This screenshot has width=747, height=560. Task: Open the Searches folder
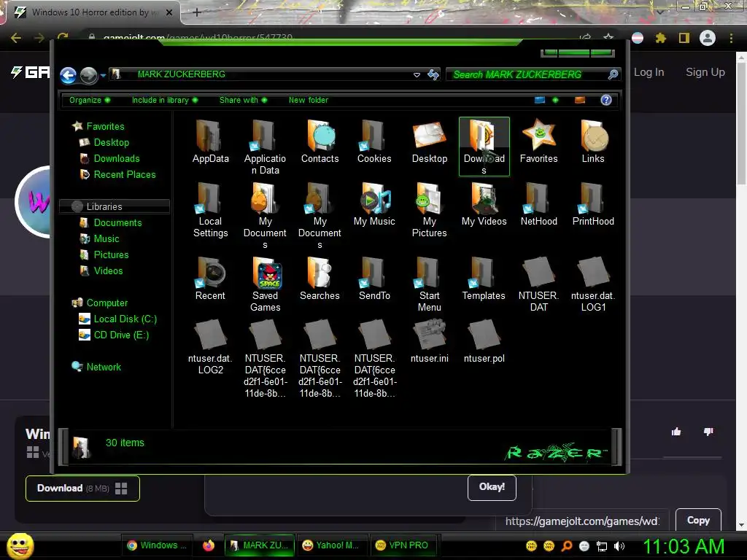click(x=320, y=279)
